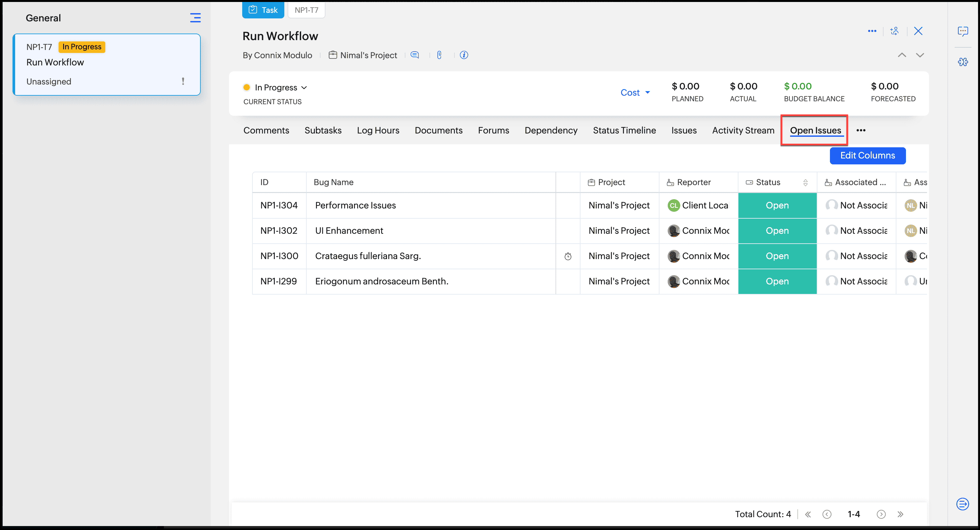
Task: Click the attachment paperclip icon
Action: click(439, 55)
